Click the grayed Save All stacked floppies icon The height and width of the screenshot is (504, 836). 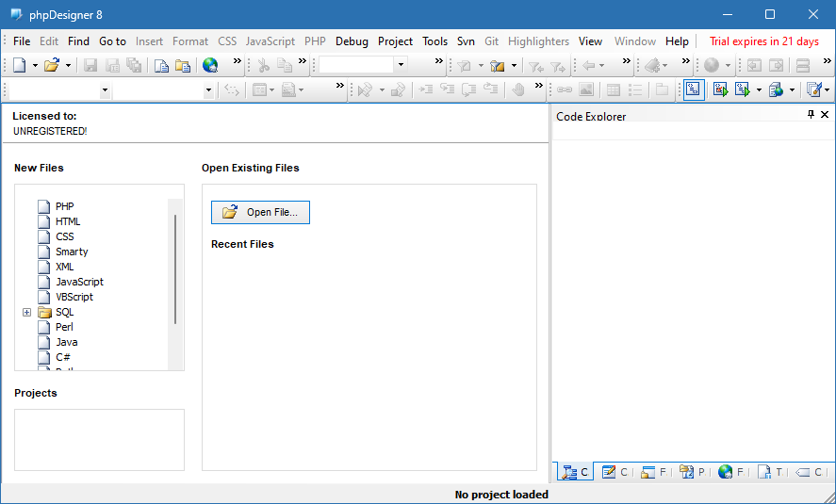click(x=134, y=65)
